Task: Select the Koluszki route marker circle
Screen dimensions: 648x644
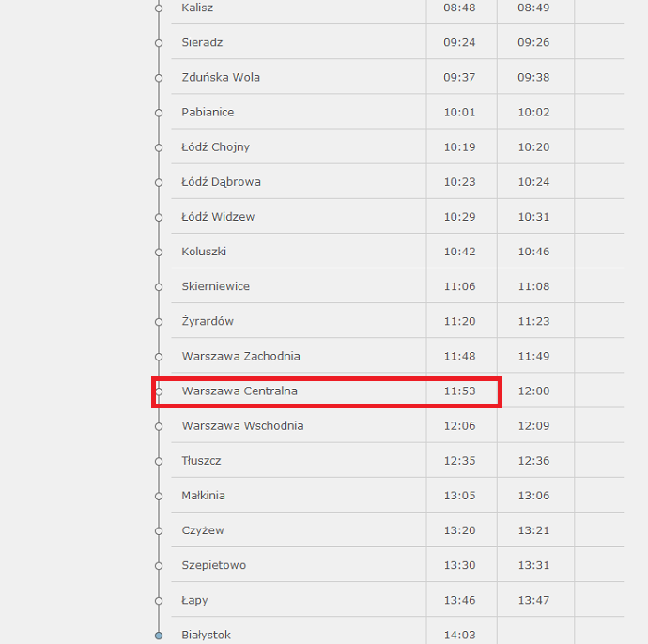Action: (x=159, y=252)
